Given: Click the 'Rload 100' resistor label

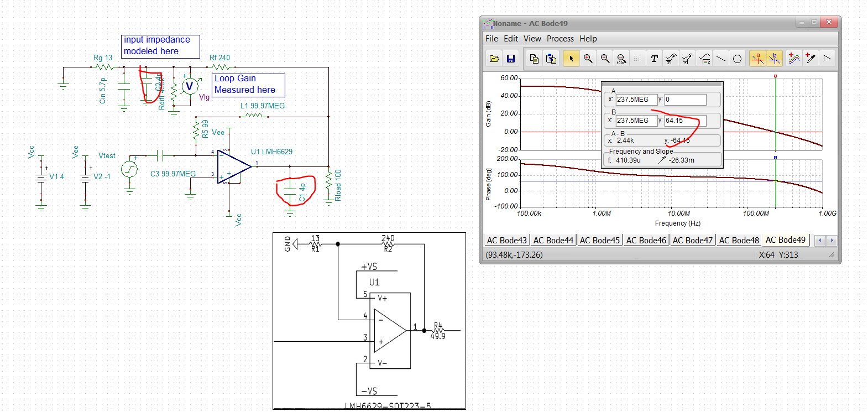Looking at the screenshot, I should 338,185.
